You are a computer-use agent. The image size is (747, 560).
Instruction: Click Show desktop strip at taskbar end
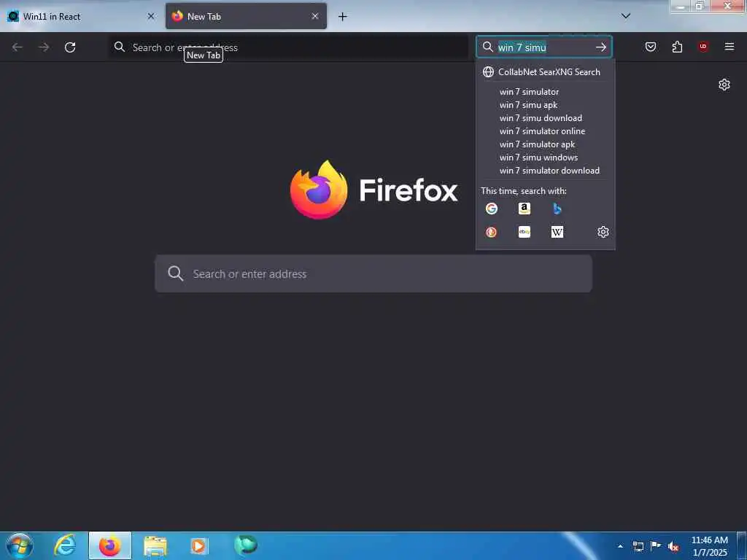[x=742, y=545]
